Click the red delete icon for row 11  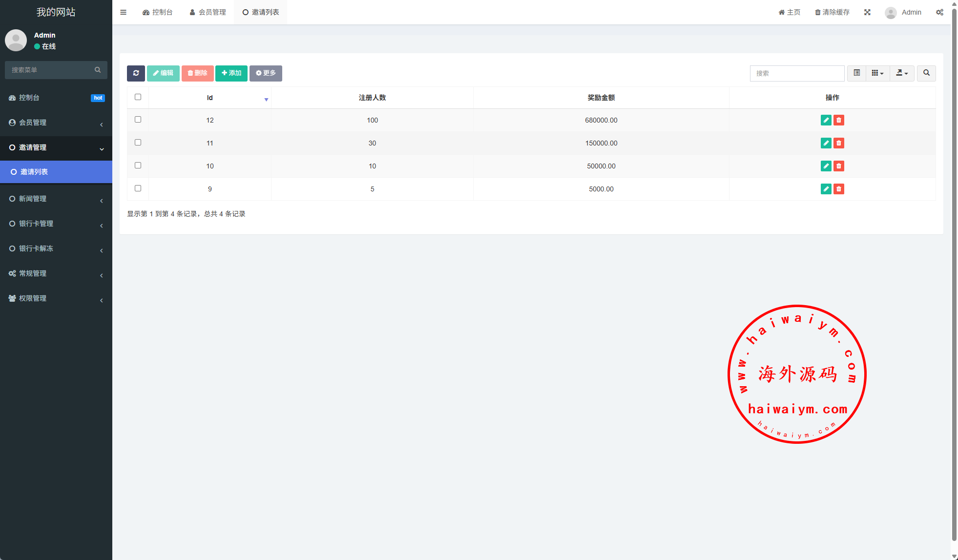pyautogui.click(x=839, y=143)
